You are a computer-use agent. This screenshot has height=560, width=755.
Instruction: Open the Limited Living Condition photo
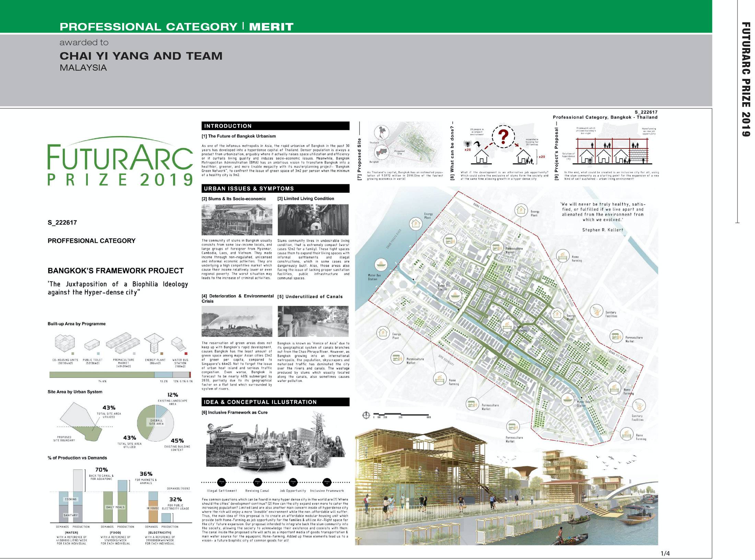(x=313, y=220)
